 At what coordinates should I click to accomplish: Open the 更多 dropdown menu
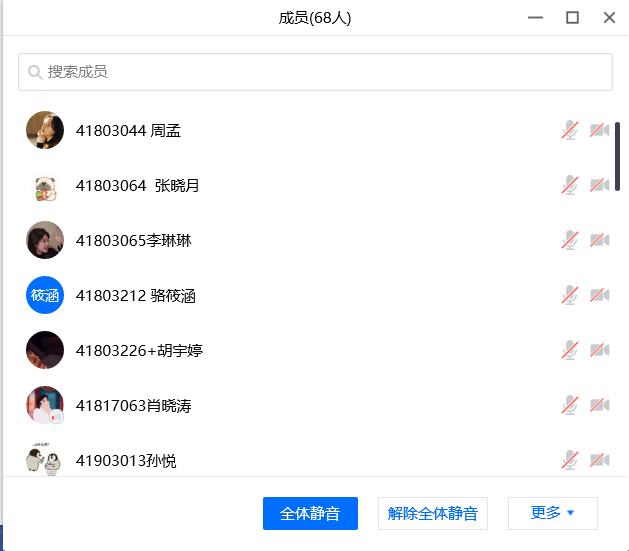[x=552, y=513]
